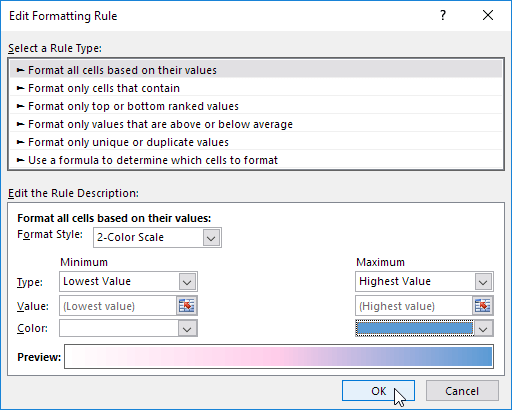Click the Minimum Lowest value input field
This screenshot has width=512, height=410.
coord(118,306)
